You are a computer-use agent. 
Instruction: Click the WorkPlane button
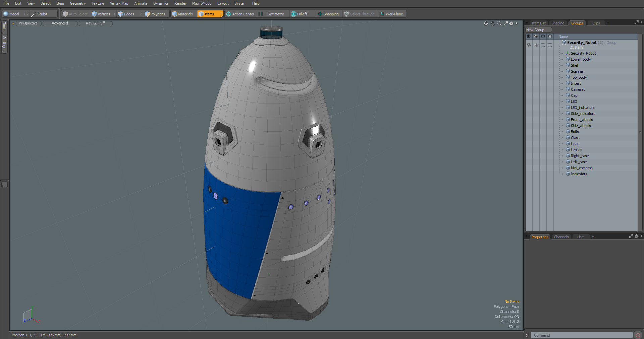391,14
